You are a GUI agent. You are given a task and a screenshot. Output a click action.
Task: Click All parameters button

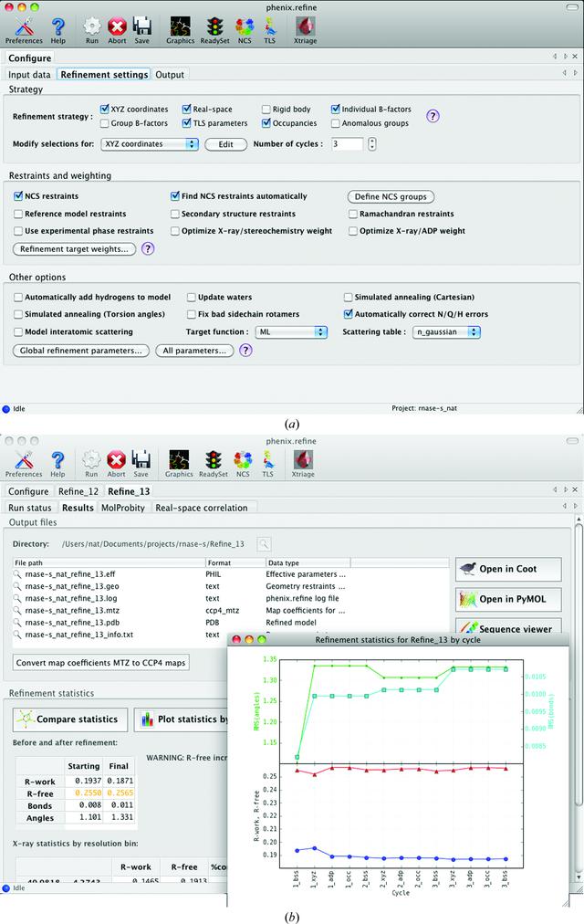[194, 351]
